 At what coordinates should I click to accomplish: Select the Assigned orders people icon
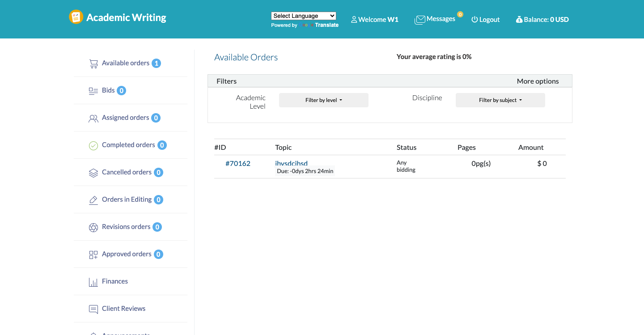[x=93, y=118]
